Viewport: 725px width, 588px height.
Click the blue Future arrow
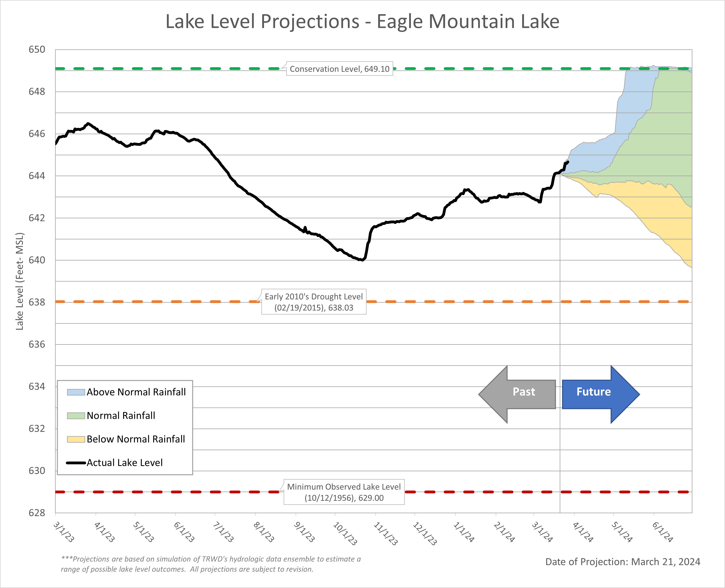click(601, 394)
